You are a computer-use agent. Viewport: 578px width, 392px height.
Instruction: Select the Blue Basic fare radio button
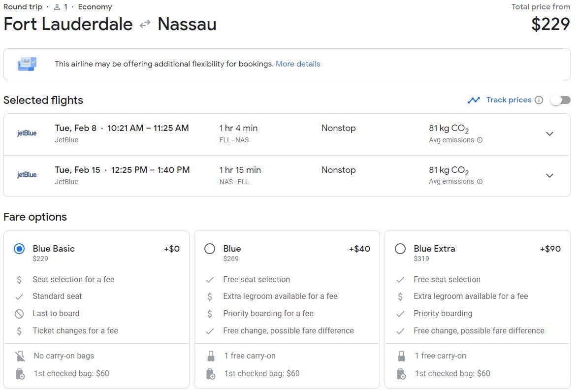[x=19, y=249]
